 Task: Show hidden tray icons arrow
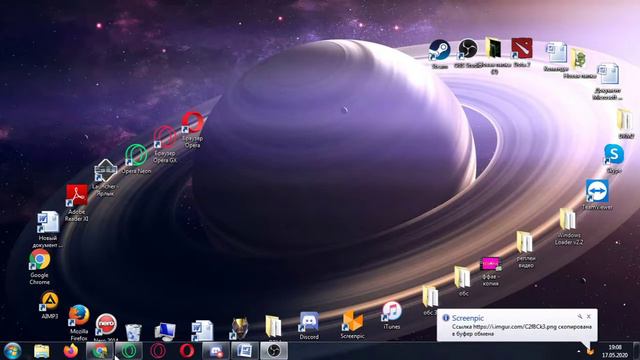578,351
